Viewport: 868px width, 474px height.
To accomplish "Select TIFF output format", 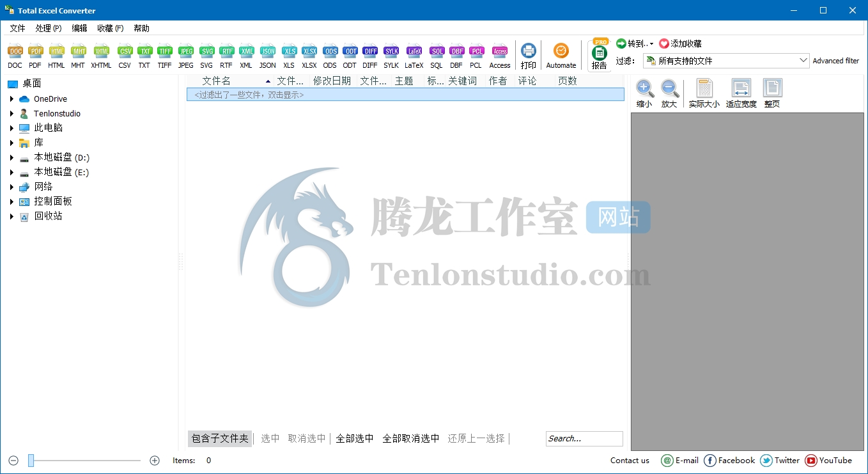I will tap(165, 56).
